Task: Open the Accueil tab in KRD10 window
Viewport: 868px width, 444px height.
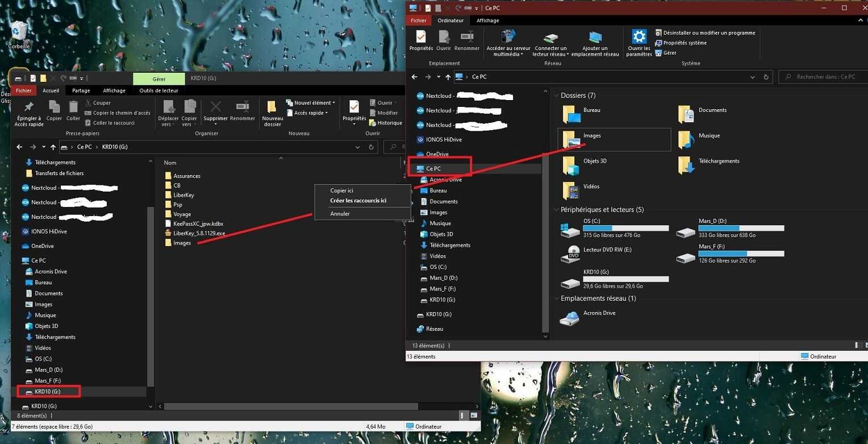Action: point(51,90)
